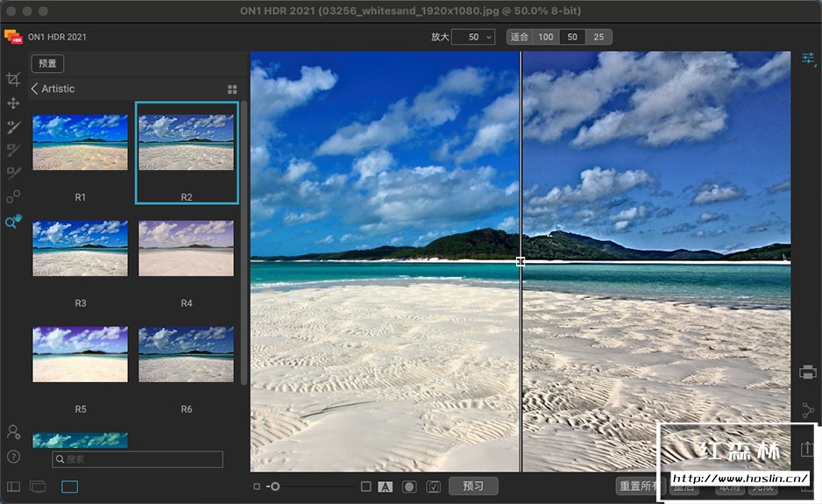
Task: Click the 预习 preview button
Action: [473, 486]
